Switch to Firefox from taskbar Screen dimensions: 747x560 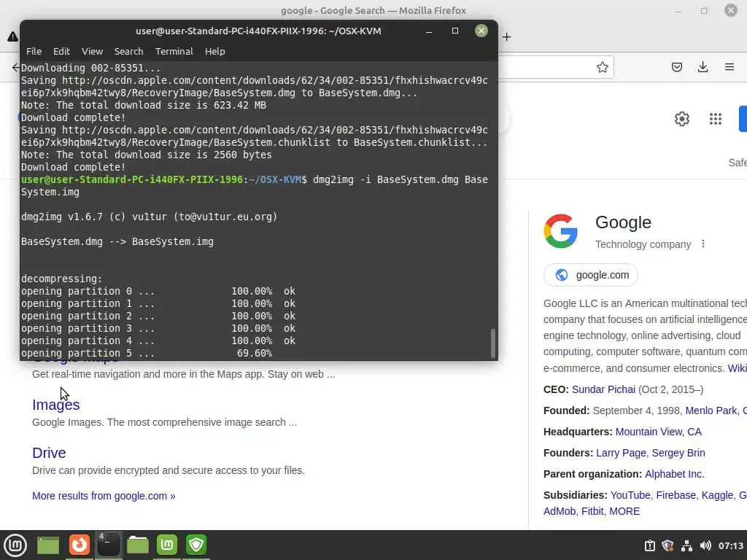[x=79, y=545]
